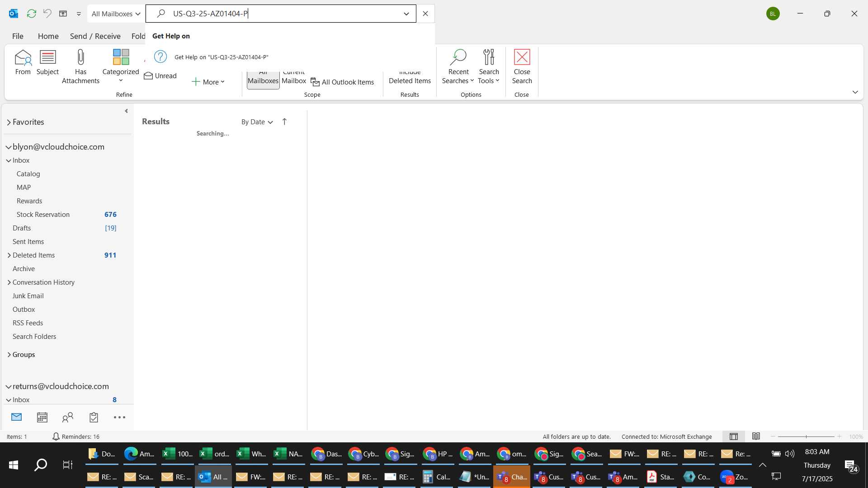The height and width of the screenshot is (488, 868).
Task: Switch to Calendar view icon
Action: [x=42, y=417]
